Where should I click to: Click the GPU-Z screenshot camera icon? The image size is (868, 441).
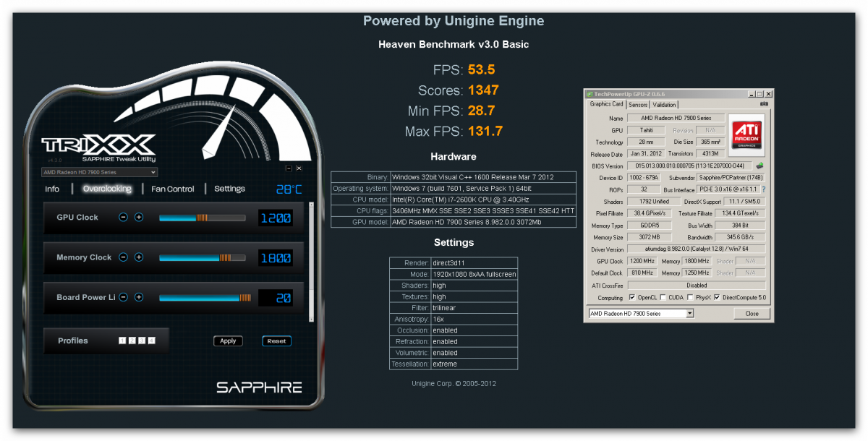coord(764,104)
